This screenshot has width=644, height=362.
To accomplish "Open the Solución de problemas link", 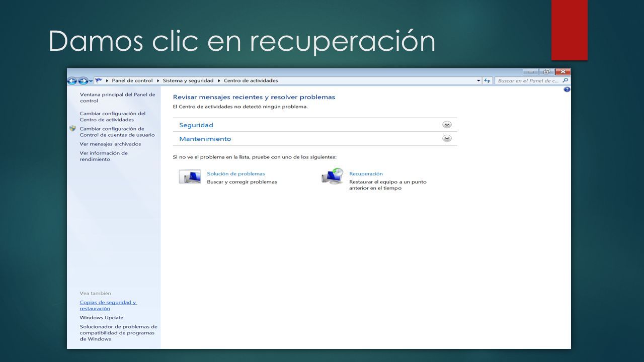I will (x=236, y=174).
